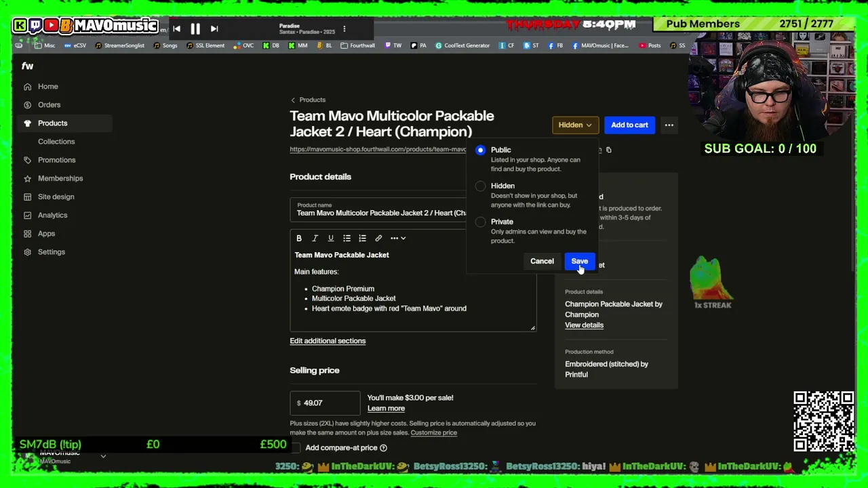
Task: Toggle bold formatting in description editor
Action: point(299,238)
